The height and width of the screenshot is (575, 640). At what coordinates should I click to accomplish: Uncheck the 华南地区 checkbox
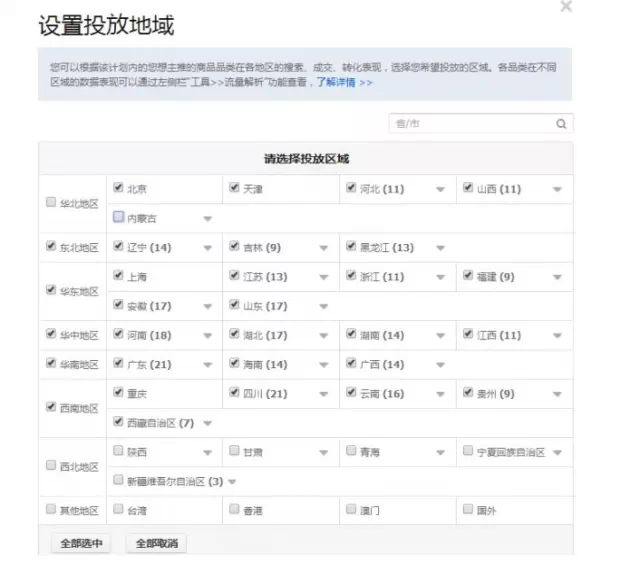pyautogui.click(x=51, y=363)
